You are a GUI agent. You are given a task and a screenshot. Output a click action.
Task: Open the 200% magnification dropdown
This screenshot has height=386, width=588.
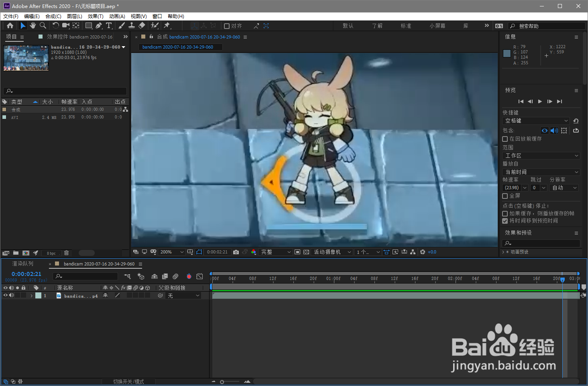tap(172, 252)
